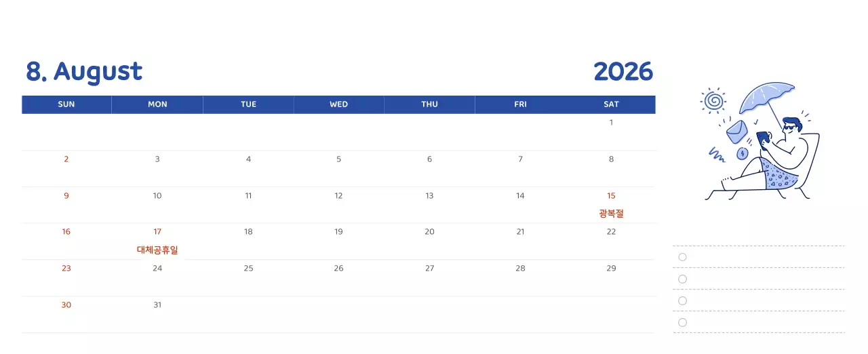Click the envelope icon in the illustration
Image resolution: width=868 pixels, height=354 pixels.
coord(736,131)
